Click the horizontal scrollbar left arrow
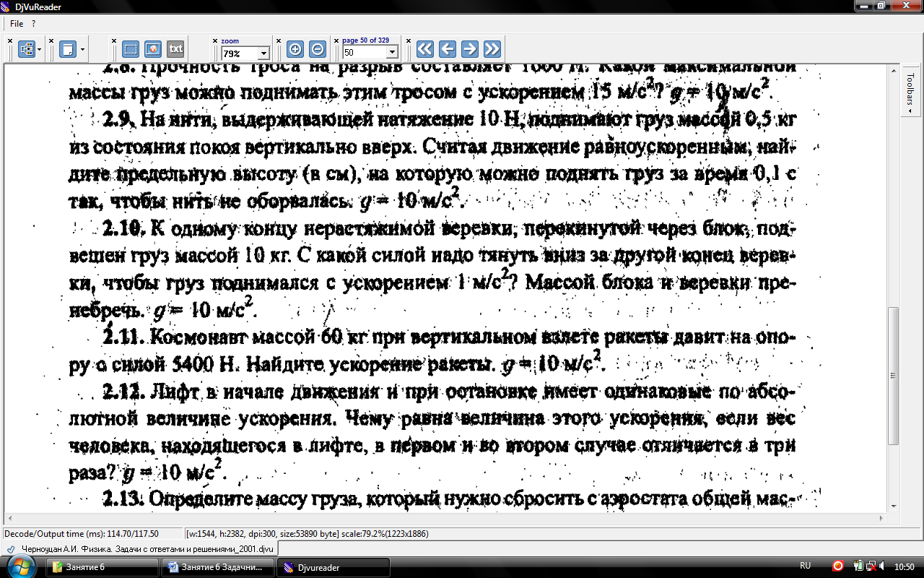This screenshot has height=578, width=924. 9,518
